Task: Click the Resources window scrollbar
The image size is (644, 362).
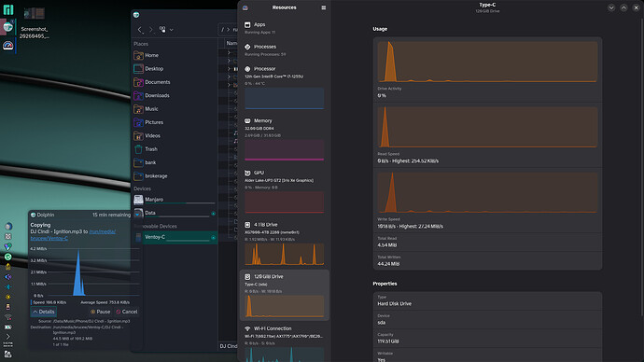Action: point(642,168)
